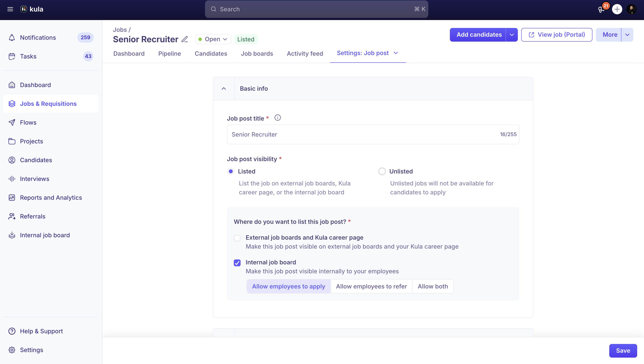This screenshot has height=364, width=644.
Task: Click the plus quick-add icon in header
Action: tap(617, 9)
